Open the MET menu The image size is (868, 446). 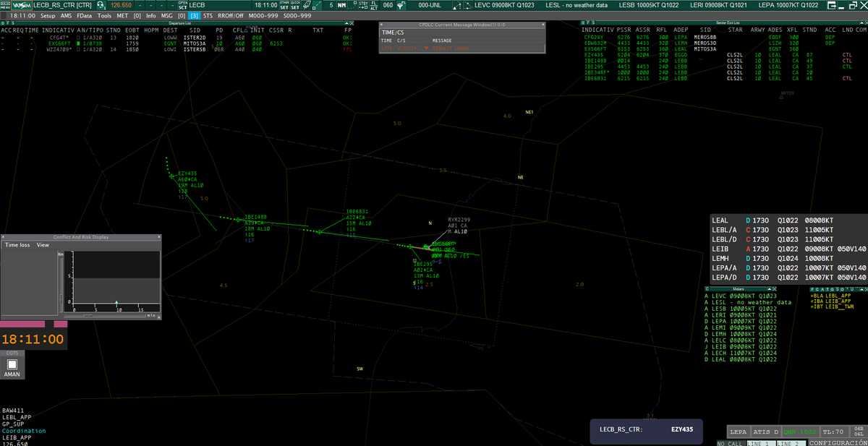point(122,15)
